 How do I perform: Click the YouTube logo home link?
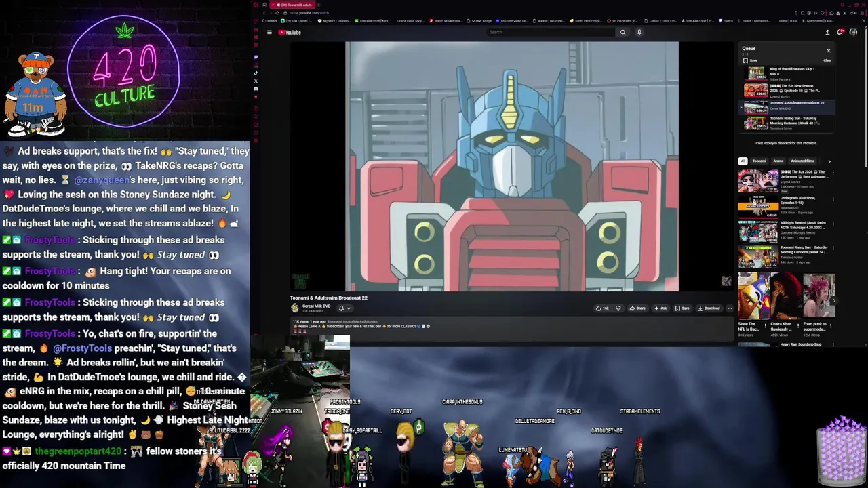pos(290,32)
